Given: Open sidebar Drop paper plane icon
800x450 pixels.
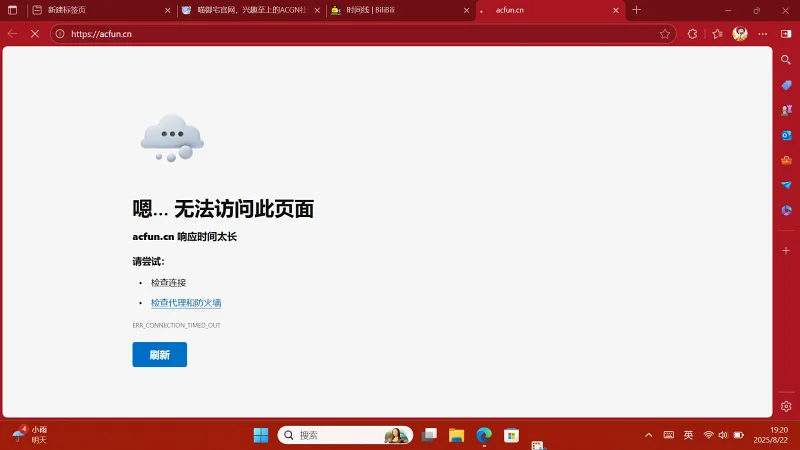Looking at the screenshot, I should point(786,185).
